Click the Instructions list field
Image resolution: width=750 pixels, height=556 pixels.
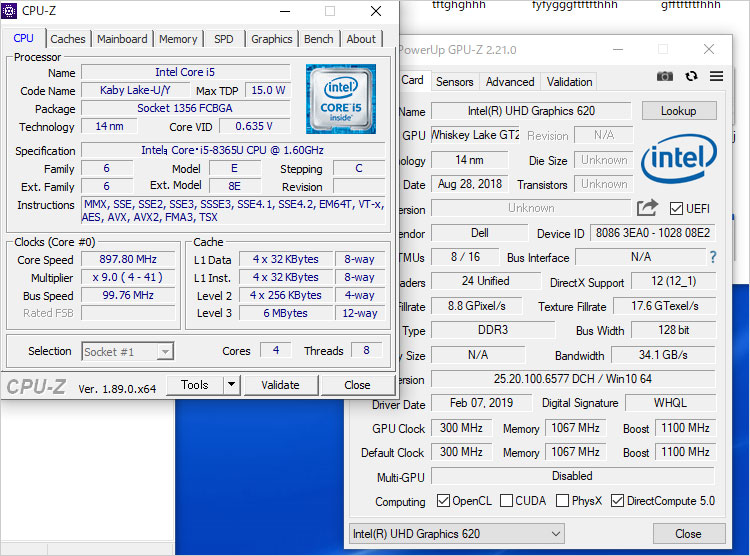(233, 211)
